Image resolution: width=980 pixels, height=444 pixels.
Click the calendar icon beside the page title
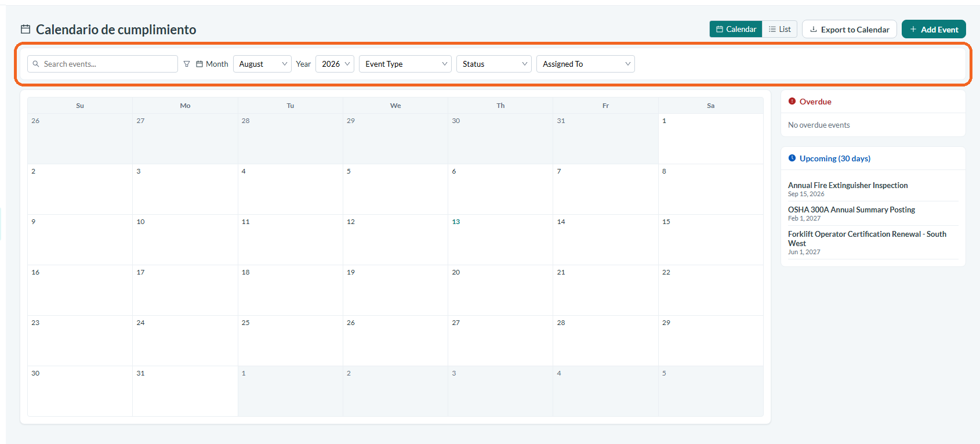pos(26,29)
